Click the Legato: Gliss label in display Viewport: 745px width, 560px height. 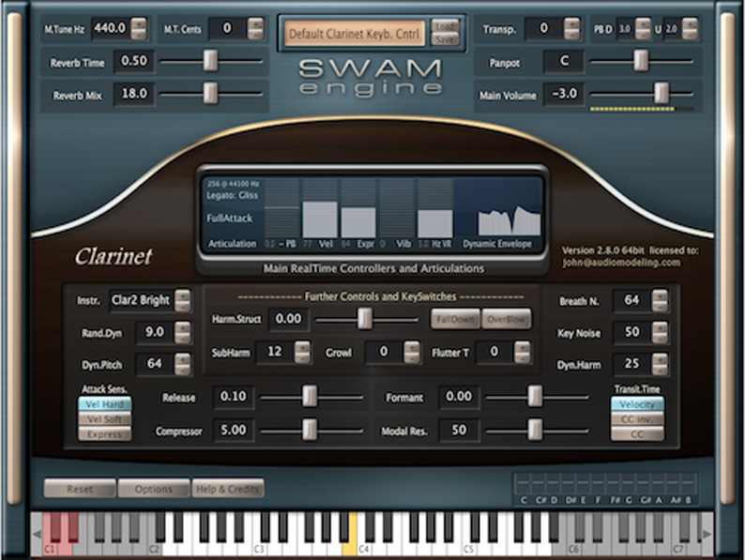point(233,195)
